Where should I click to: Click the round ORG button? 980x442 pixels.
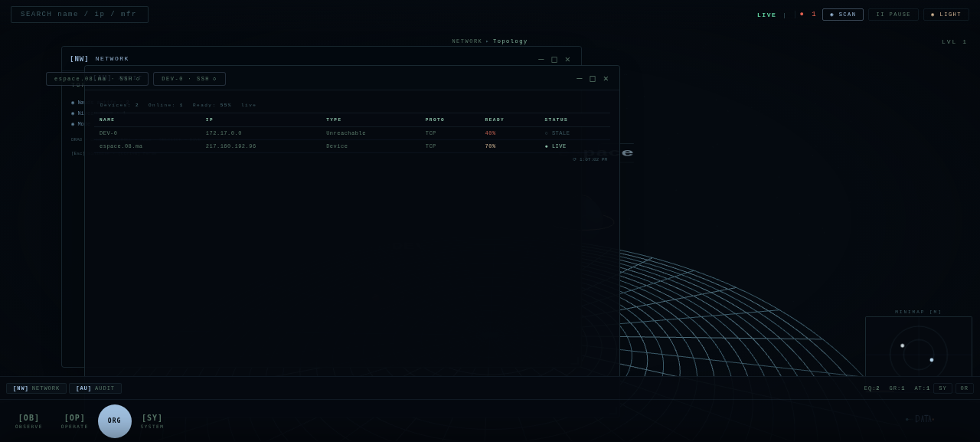coord(115,421)
